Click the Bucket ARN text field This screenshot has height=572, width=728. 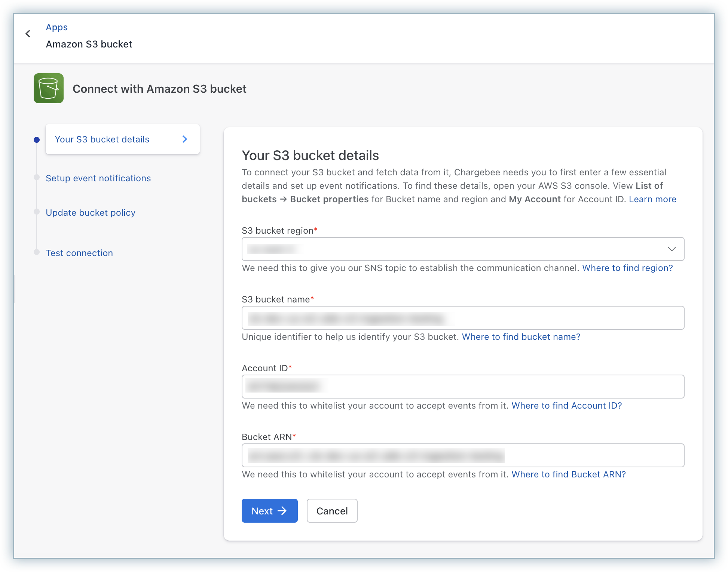tap(462, 455)
